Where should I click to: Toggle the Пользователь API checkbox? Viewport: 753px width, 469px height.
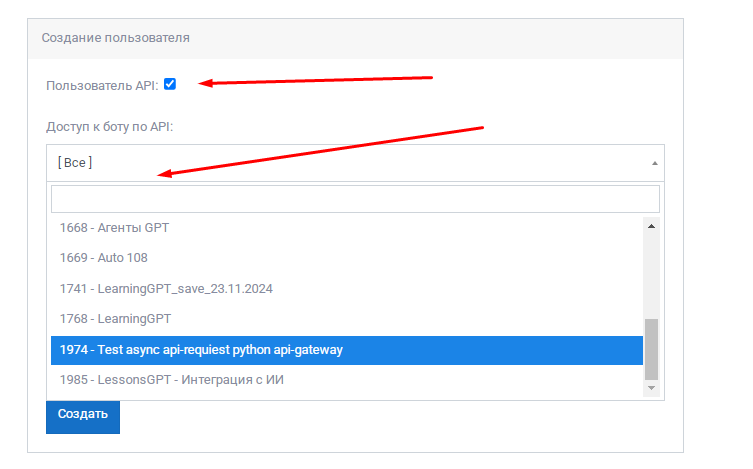coord(170,84)
